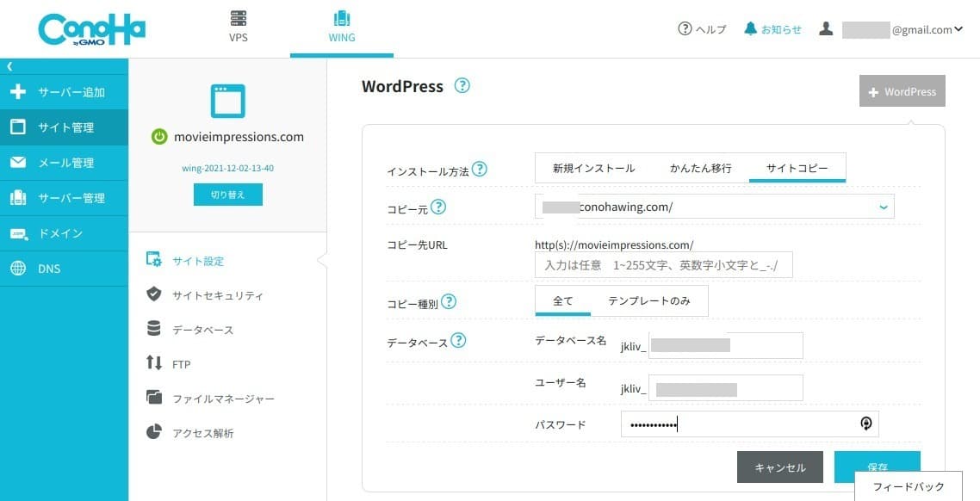Click the ユーザー名 input field
980x501 pixels.
pyautogui.click(x=726, y=388)
